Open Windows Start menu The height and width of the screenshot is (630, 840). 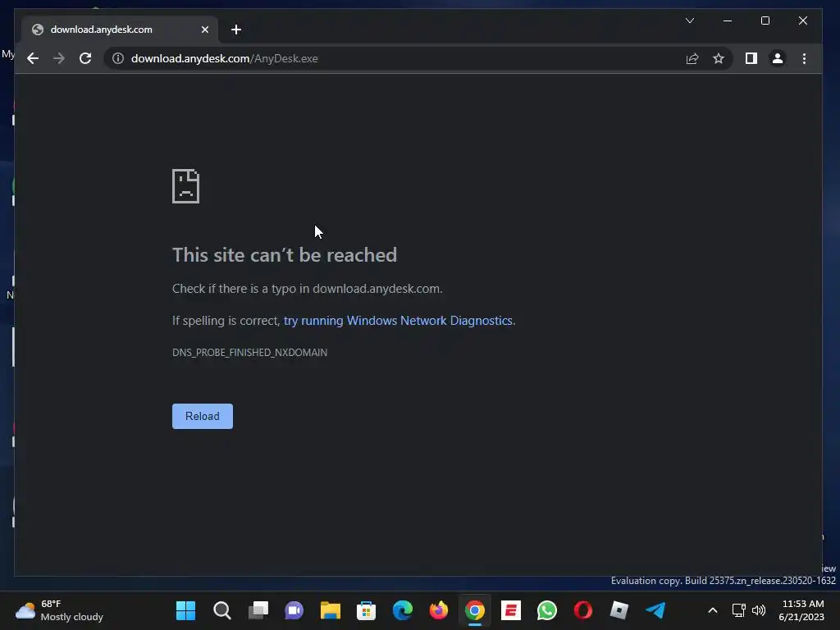[x=186, y=610]
